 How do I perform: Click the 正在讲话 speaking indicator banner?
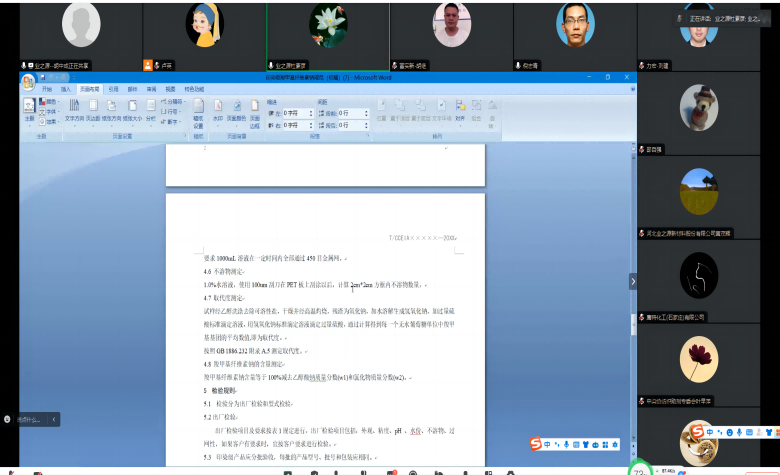721,18
